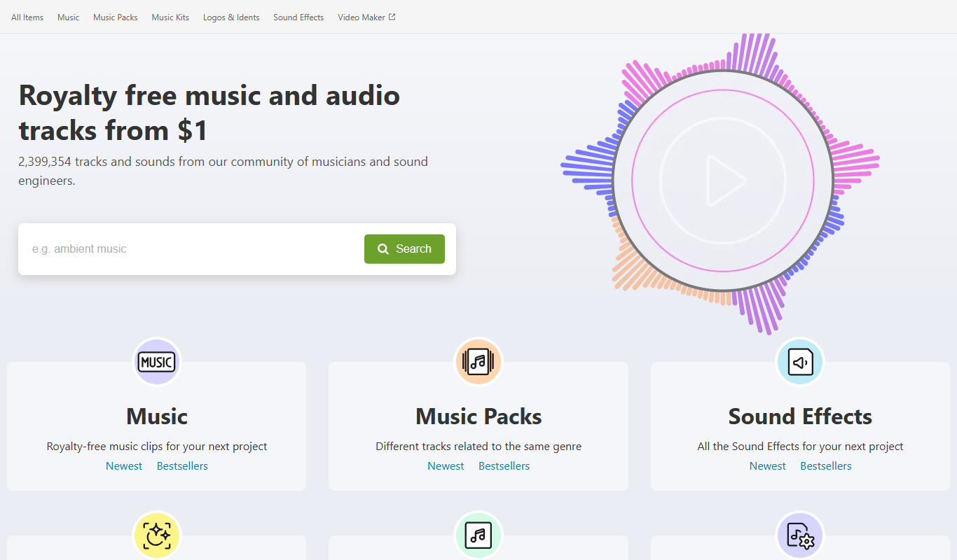The height and width of the screenshot is (560, 957).
Task: Play the audio visualizer preview
Action: point(723,181)
